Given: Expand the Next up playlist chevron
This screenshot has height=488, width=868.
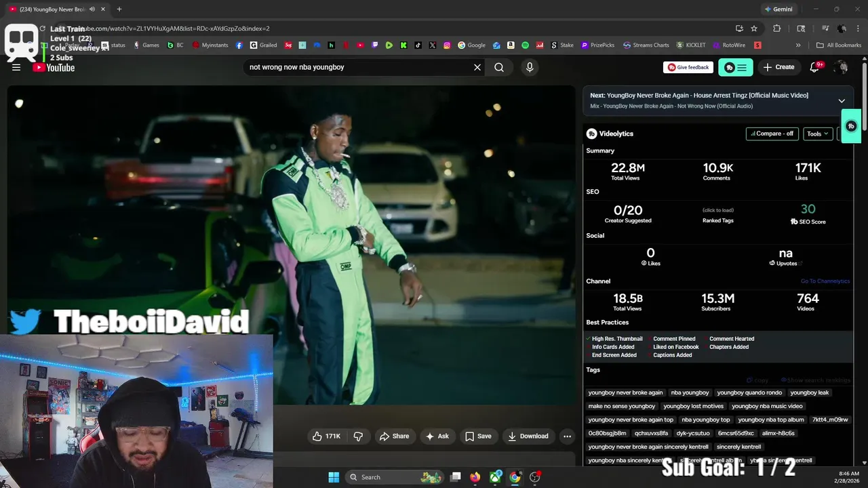Looking at the screenshot, I should tap(842, 100).
